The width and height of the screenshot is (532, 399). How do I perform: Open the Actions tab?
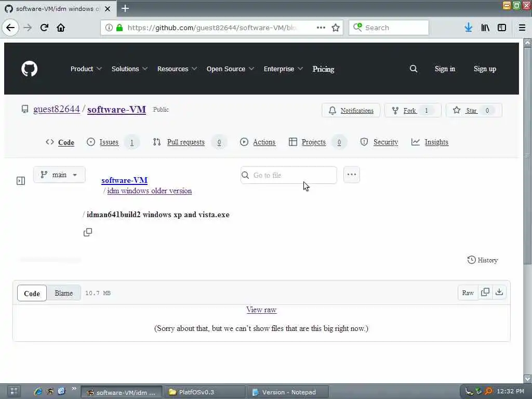coord(258,142)
